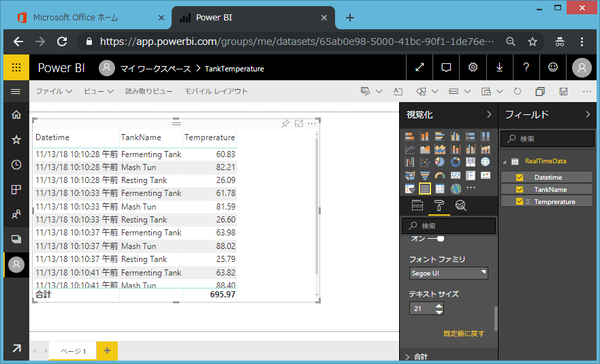Select the KPI visualization
The height and width of the screenshot is (364, 600).
[485, 175]
